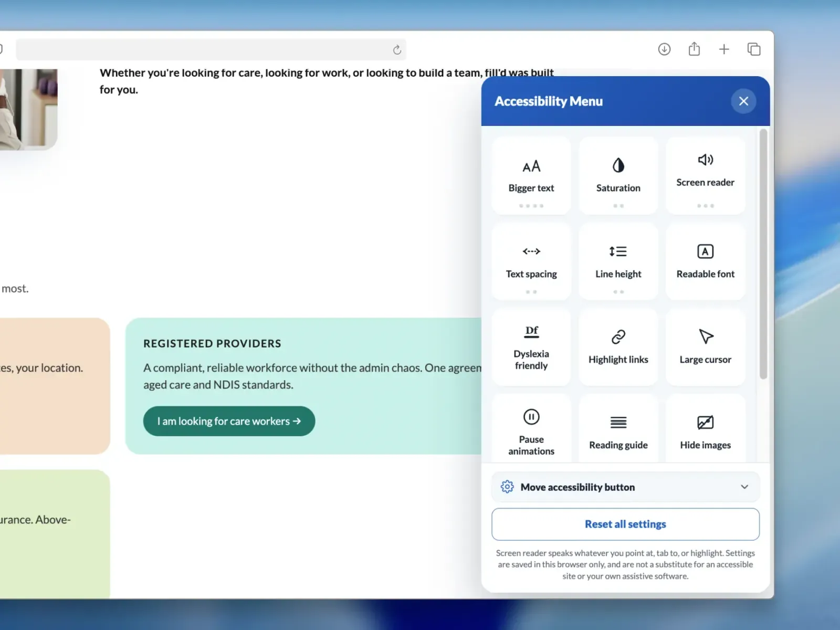
Task: Click the browser share icon
Action: click(x=694, y=49)
